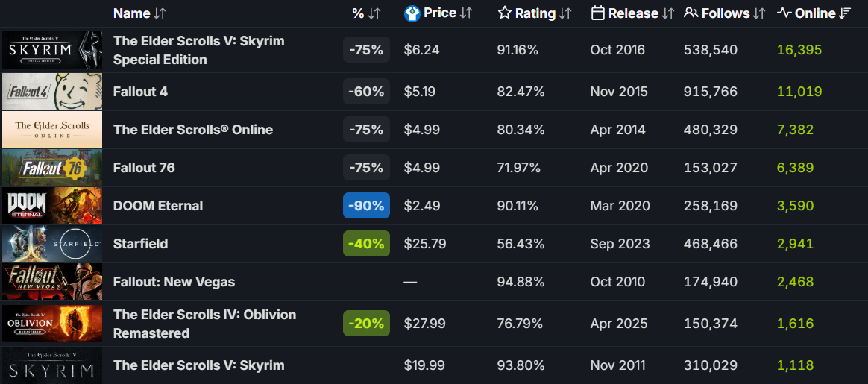Open Fallout: New Vegas game page
The height and width of the screenshot is (384, 868).
click(174, 282)
